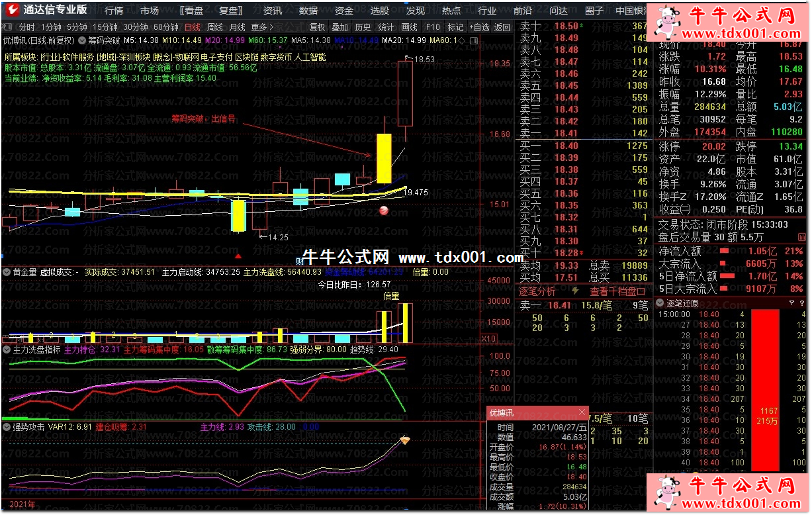Click the question mark help icon in 逐笔还原
812x515 pixels.
(x=801, y=303)
